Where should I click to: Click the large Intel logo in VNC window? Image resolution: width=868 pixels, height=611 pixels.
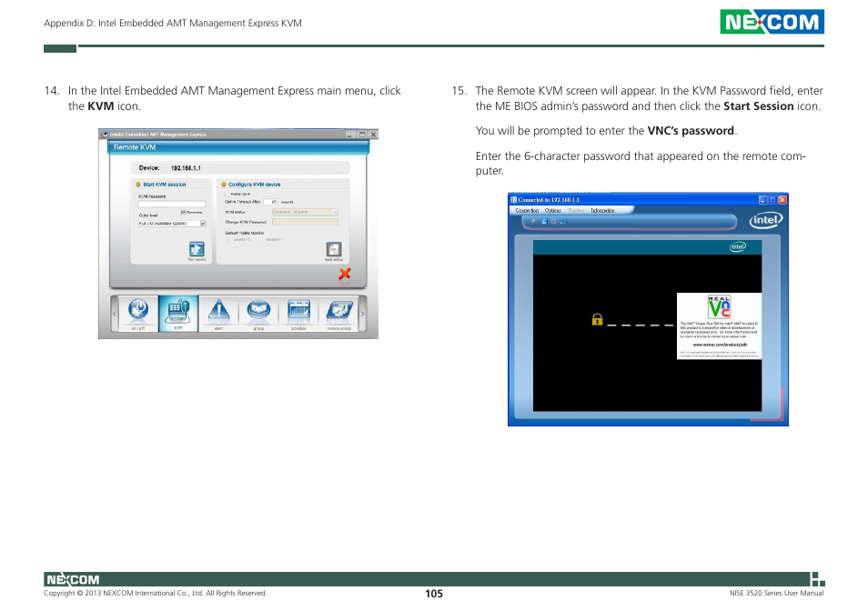(766, 220)
